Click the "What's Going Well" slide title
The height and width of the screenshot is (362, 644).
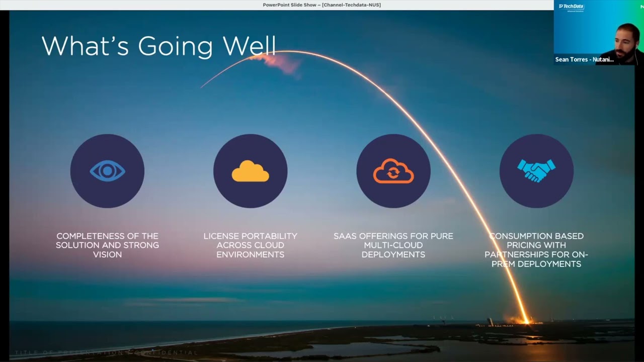click(158, 46)
